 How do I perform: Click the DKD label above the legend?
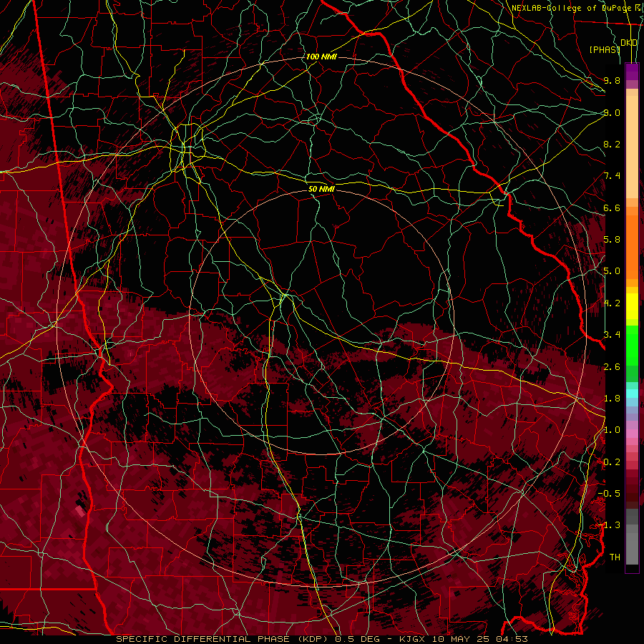pyautogui.click(x=629, y=43)
